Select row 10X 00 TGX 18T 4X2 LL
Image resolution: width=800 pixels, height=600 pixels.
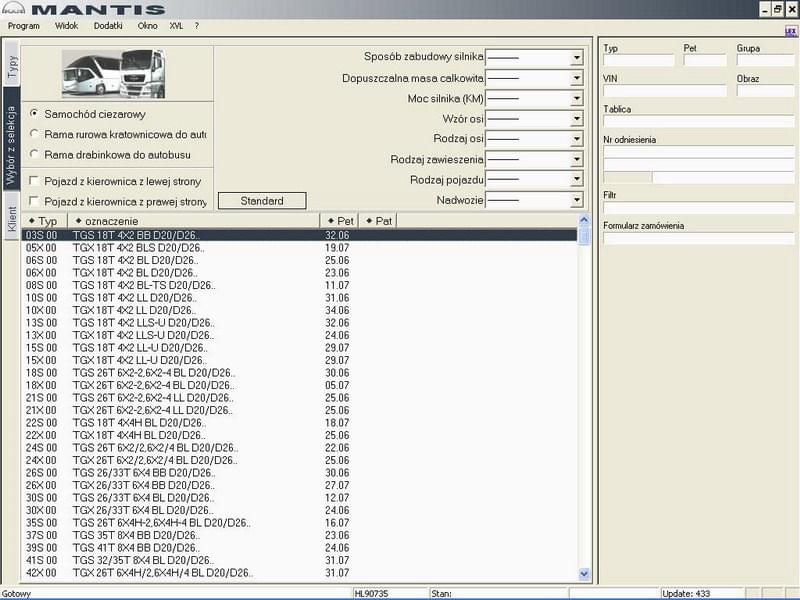click(x=299, y=310)
